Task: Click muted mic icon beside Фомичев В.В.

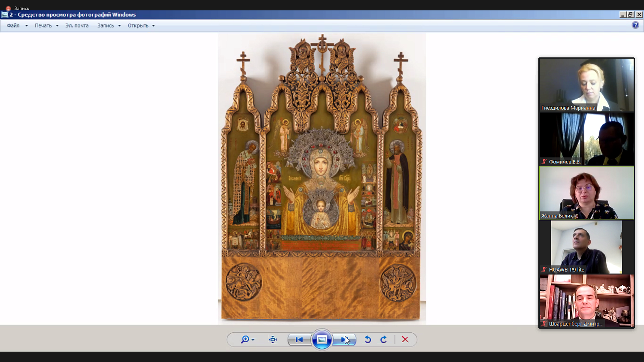Action: [x=544, y=162]
